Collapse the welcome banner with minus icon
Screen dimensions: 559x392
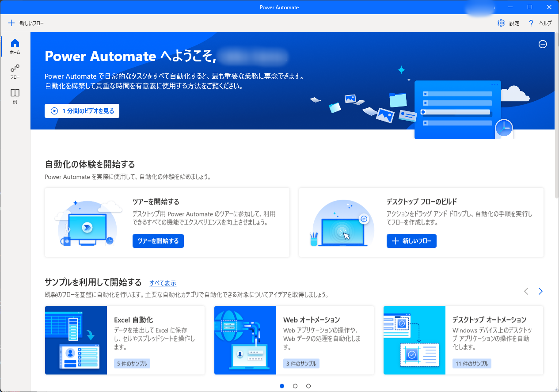(x=543, y=44)
